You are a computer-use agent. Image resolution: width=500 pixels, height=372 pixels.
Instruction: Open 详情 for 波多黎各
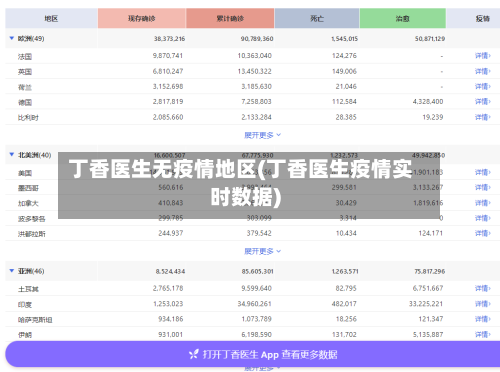483,218
